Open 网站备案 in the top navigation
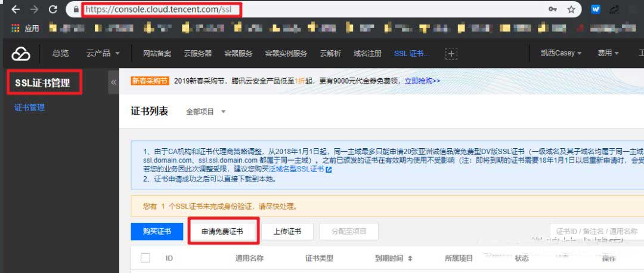The width and height of the screenshot is (644, 273). point(157,54)
